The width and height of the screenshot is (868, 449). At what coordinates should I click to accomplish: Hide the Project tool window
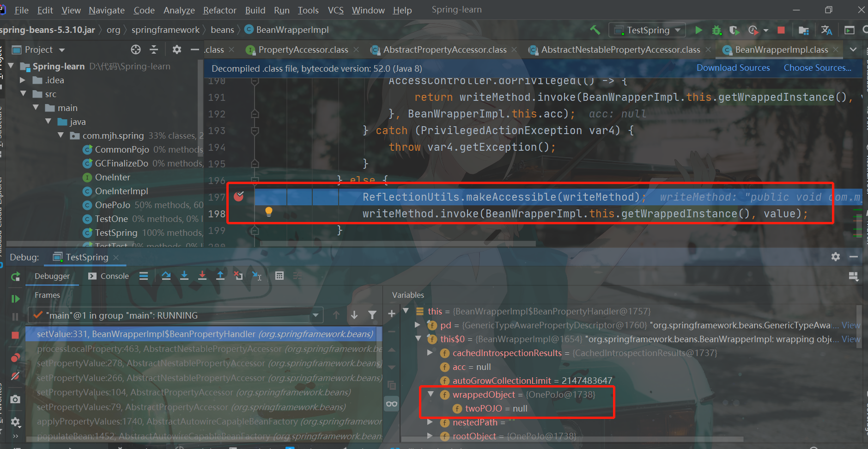(195, 49)
